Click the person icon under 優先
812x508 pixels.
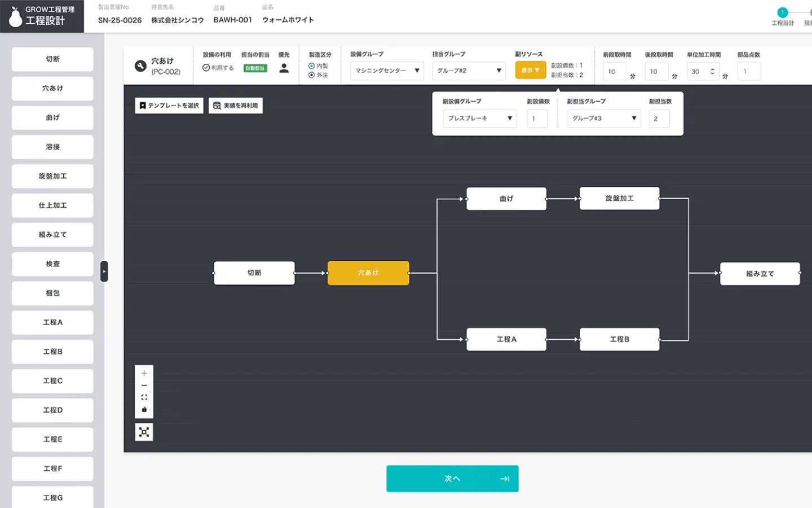click(284, 68)
